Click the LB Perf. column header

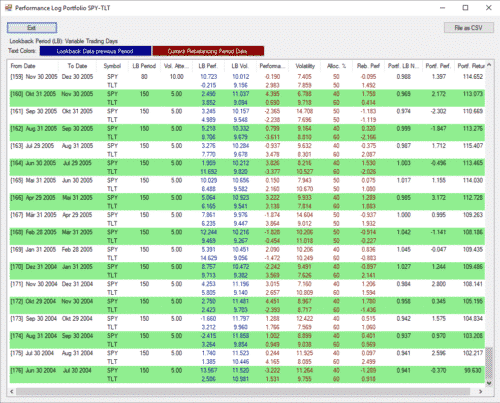tap(208, 66)
